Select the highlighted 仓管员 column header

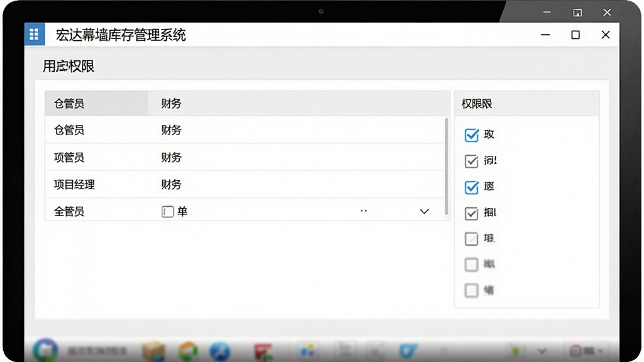tap(96, 104)
